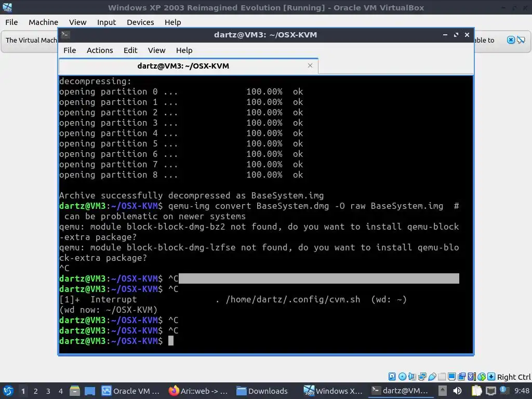Close the dartz@VM3 terminal tab
This screenshot has width=532, height=399.
coord(310,65)
